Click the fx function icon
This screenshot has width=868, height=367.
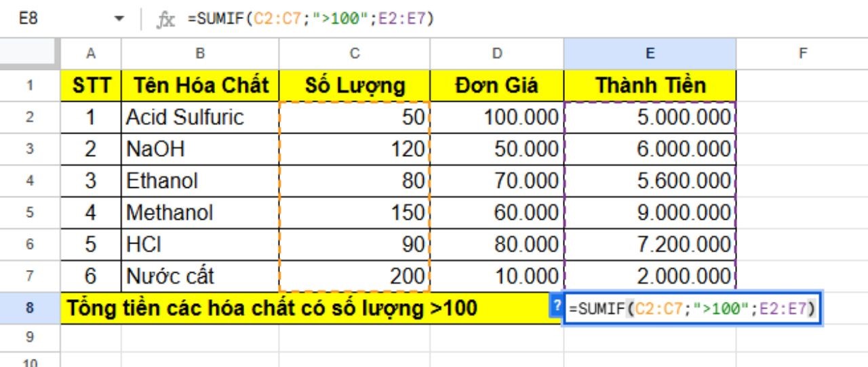(x=165, y=20)
